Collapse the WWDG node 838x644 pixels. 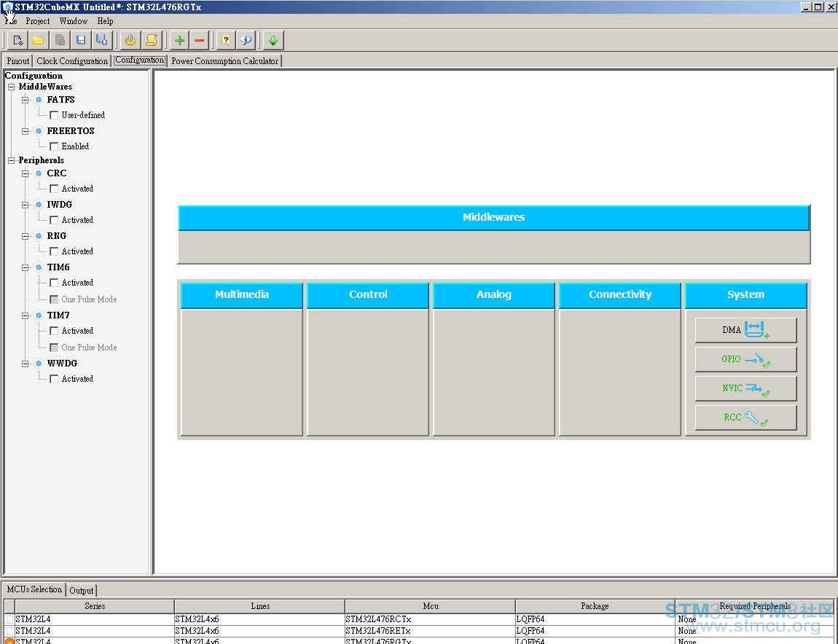click(25, 364)
